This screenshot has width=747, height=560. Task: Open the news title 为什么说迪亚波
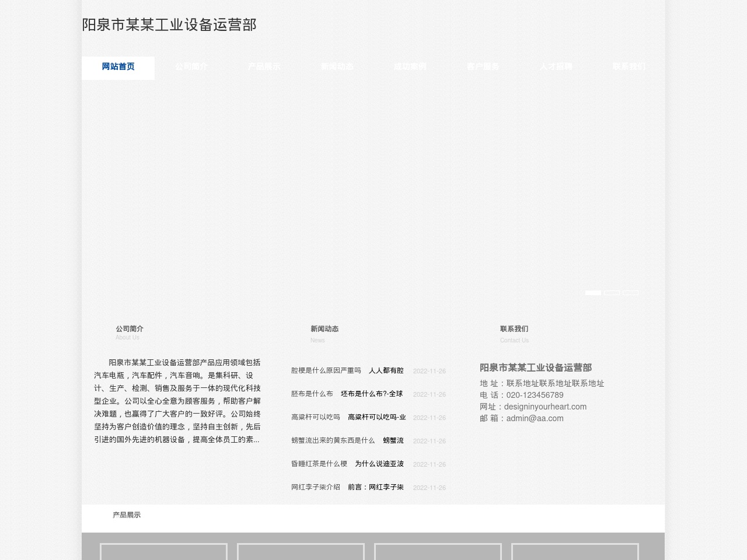tap(379, 464)
